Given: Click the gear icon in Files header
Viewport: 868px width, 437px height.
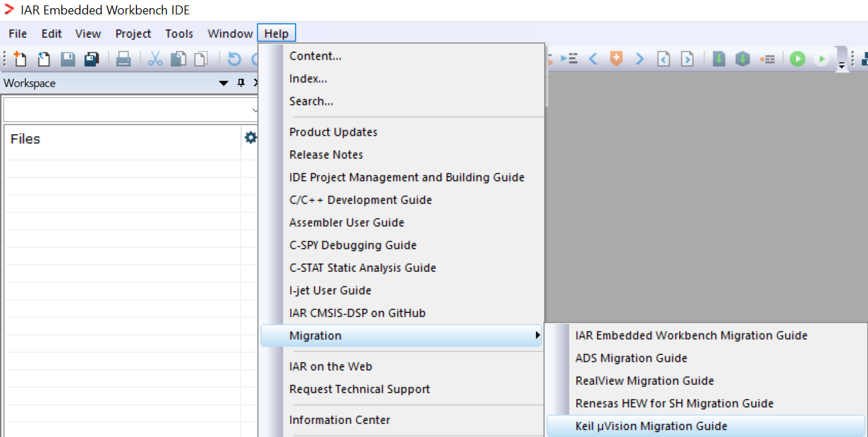Looking at the screenshot, I should (251, 138).
